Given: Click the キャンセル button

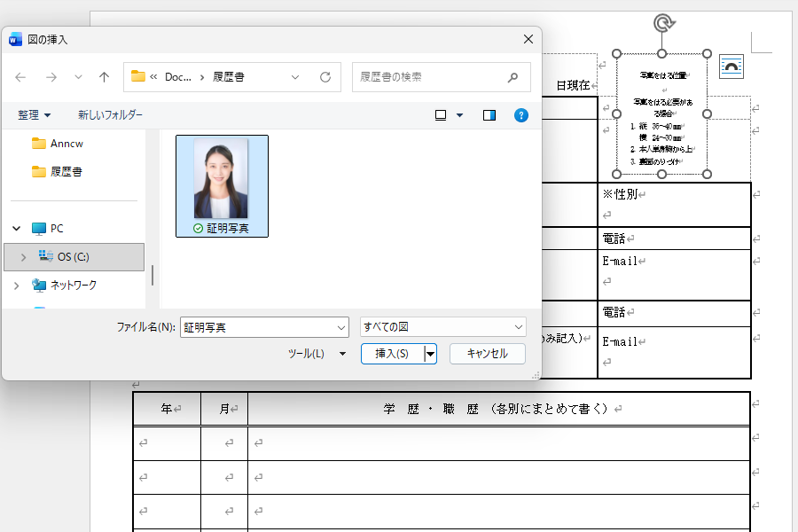Looking at the screenshot, I should tap(488, 353).
